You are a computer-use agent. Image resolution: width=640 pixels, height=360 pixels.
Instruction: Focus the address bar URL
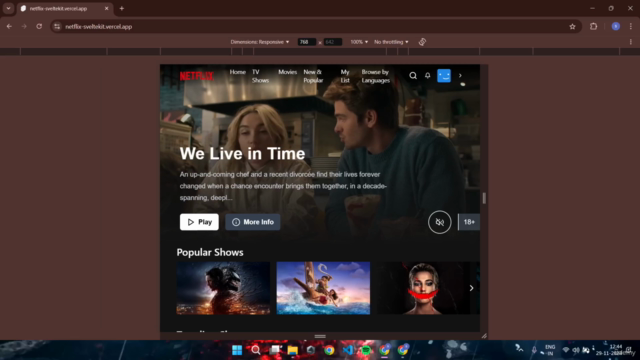98,27
